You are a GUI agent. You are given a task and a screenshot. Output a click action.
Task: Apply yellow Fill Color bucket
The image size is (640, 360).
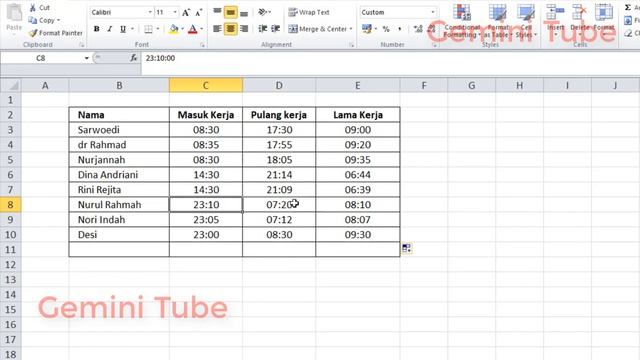click(174, 29)
